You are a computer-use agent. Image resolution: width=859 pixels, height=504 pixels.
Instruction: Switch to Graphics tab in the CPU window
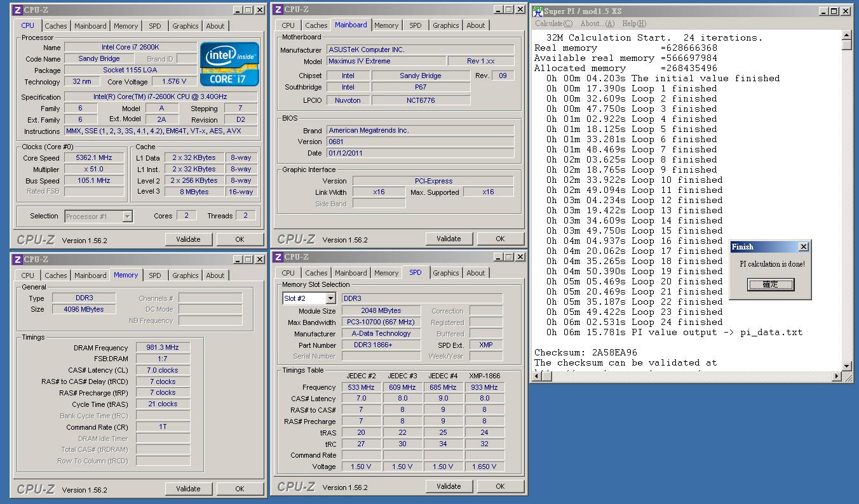click(x=186, y=26)
